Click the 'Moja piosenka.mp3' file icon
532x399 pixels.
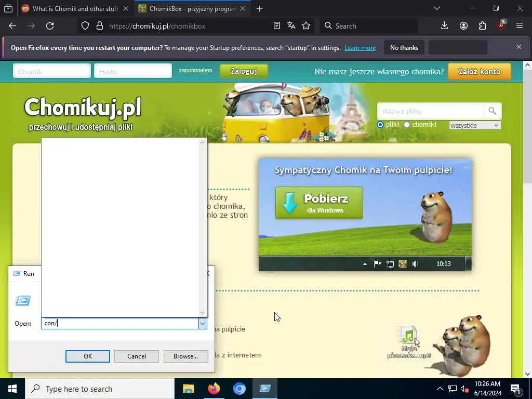[409, 342]
